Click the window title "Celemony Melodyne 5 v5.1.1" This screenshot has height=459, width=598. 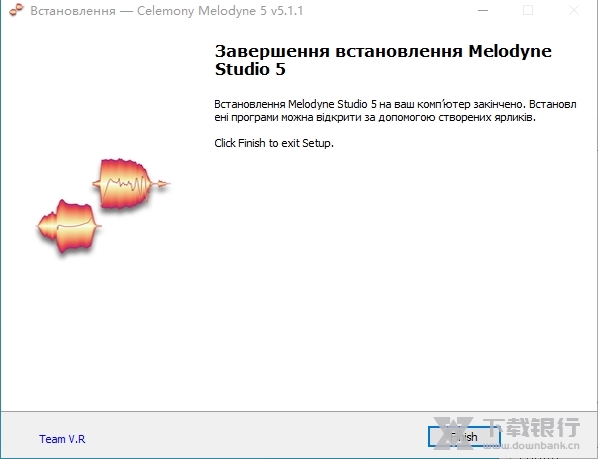click(x=220, y=11)
